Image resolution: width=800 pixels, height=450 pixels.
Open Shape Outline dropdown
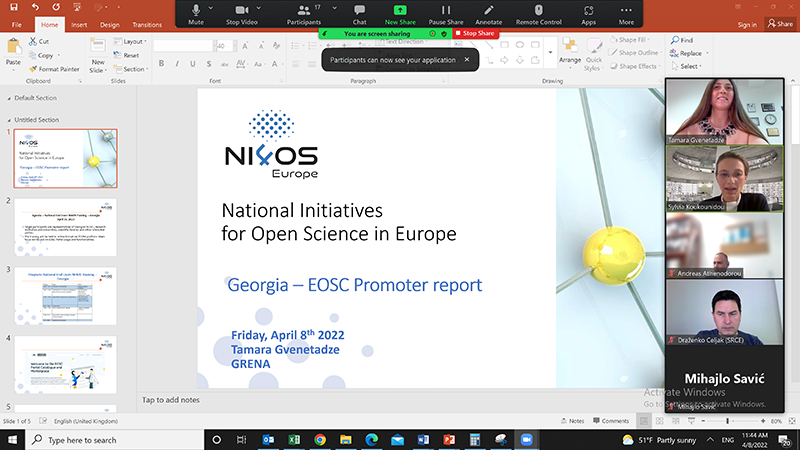[x=635, y=53]
